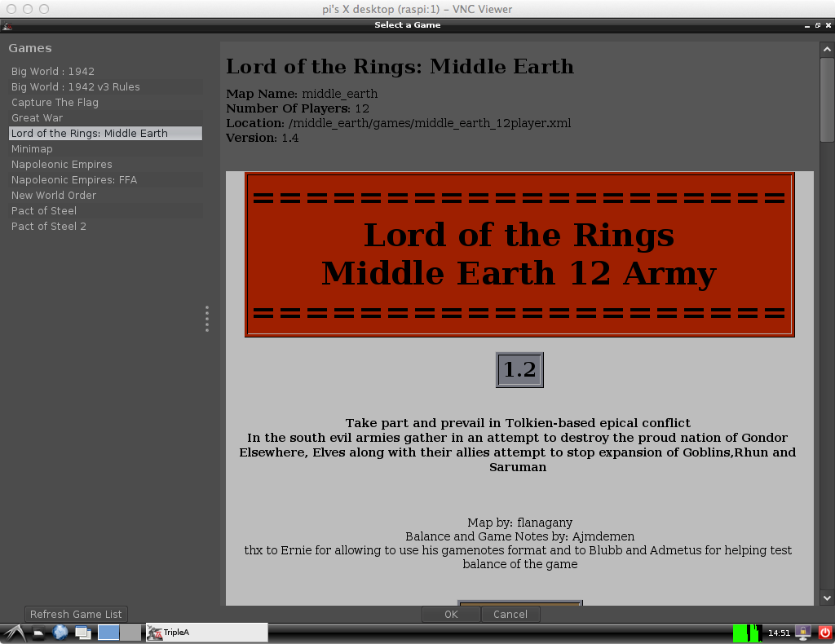
Task: Click the Map by: flanagany credit line
Action: click(x=519, y=523)
